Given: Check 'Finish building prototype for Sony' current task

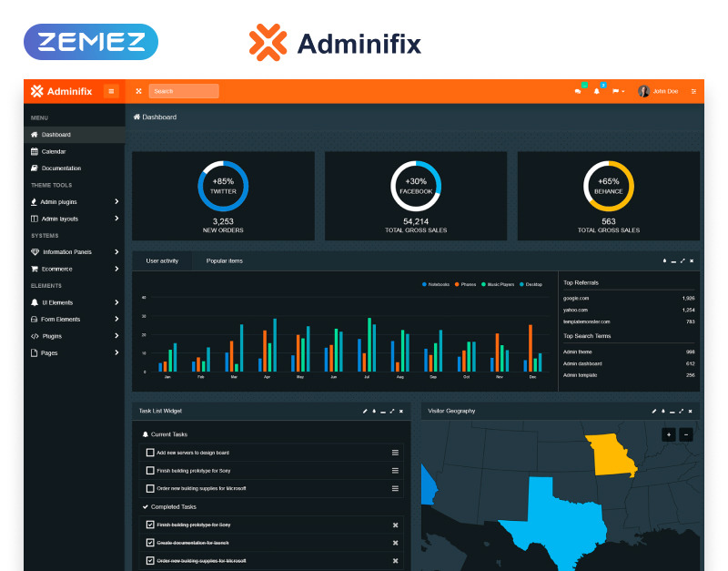Looking at the screenshot, I should click(x=150, y=471).
